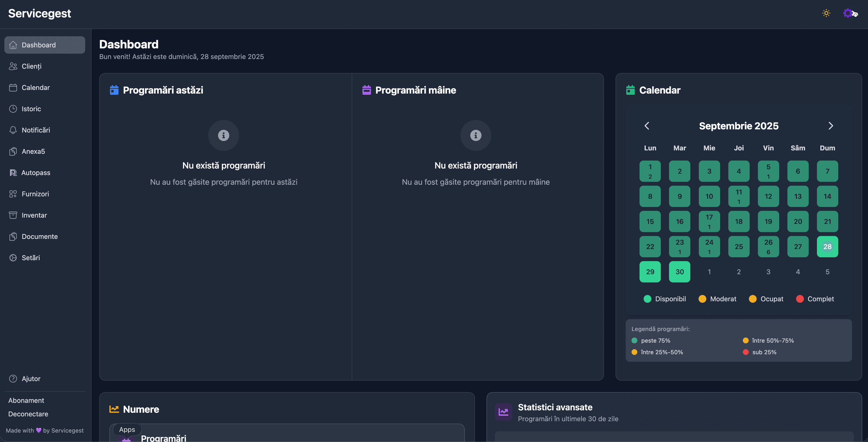The image size is (868, 442).
Task: Click the Deconectare link
Action: click(28, 414)
